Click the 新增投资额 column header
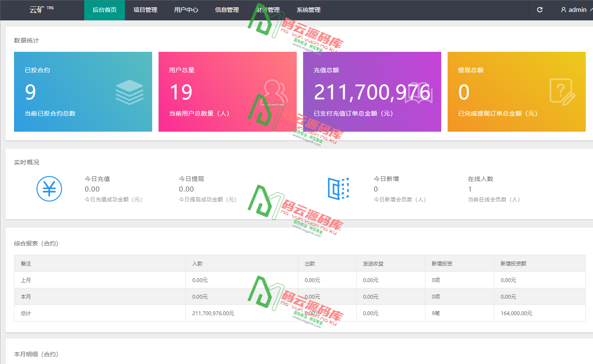 (x=514, y=263)
